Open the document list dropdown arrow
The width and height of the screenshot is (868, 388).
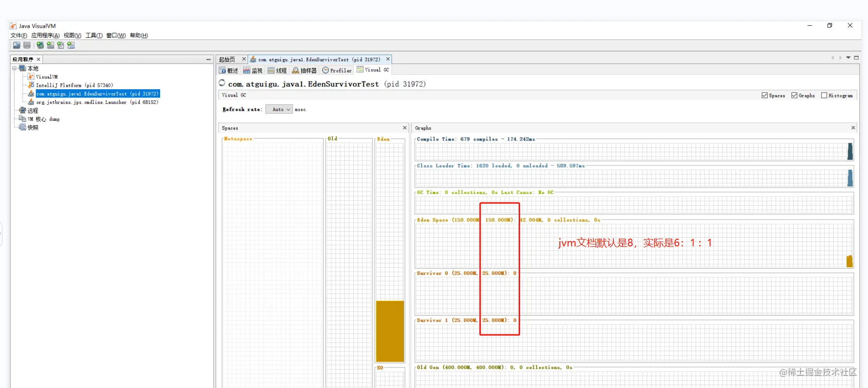pos(848,58)
